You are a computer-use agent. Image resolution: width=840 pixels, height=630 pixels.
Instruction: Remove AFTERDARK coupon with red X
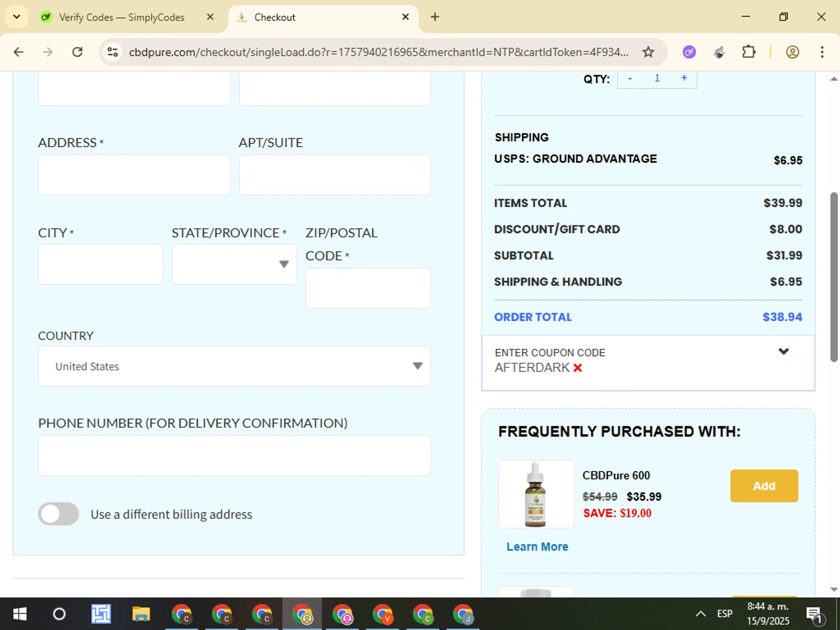pos(578,368)
